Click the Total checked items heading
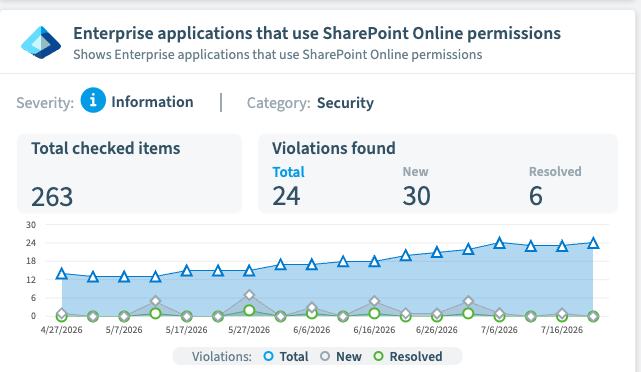 tap(105, 148)
